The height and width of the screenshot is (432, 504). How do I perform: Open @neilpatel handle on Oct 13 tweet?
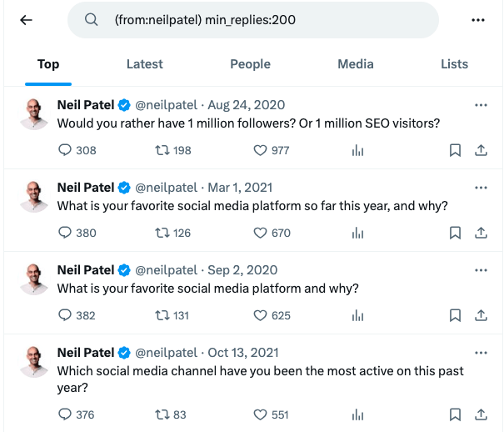[x=166, y=353]
